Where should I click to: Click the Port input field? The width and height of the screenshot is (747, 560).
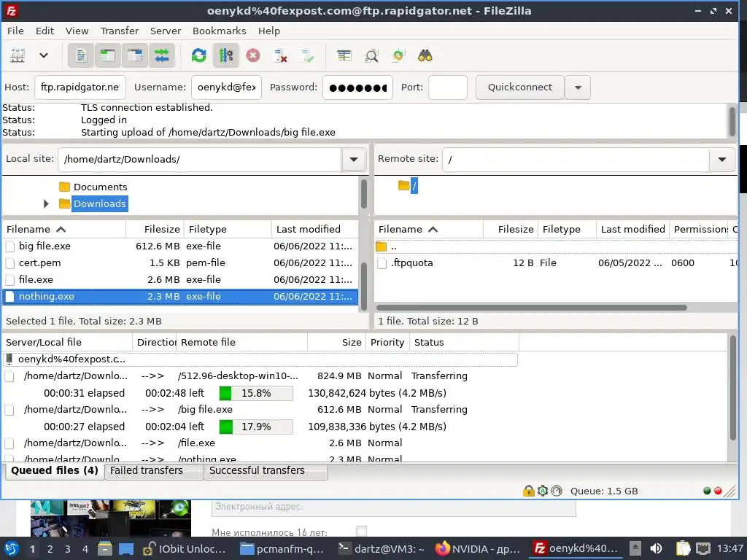point(448,87)
